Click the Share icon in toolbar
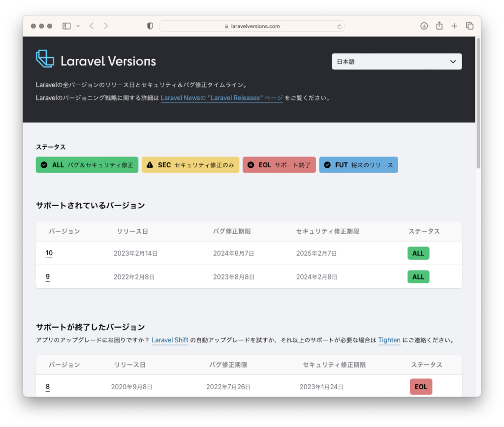This screenshot has width=504, height=427. tap(439, 26)
